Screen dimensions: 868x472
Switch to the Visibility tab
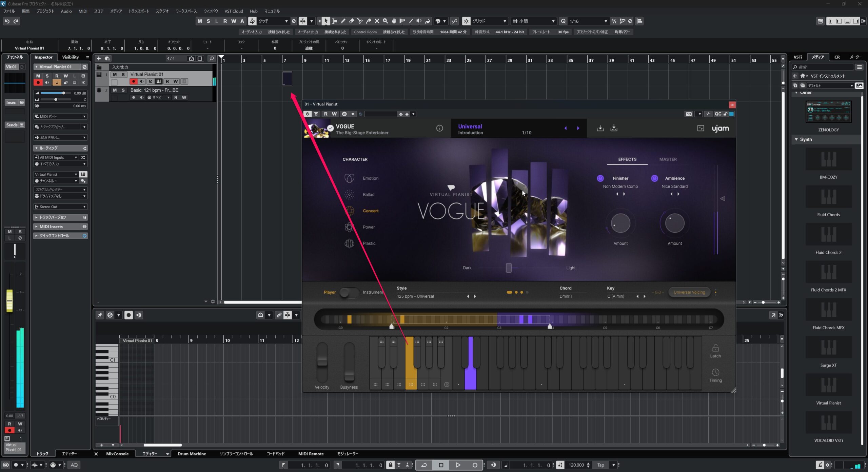(x=70, y=57)
